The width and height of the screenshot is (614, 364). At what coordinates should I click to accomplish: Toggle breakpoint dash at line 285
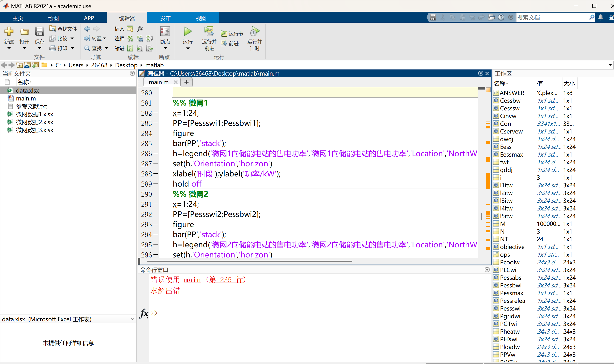156,143
